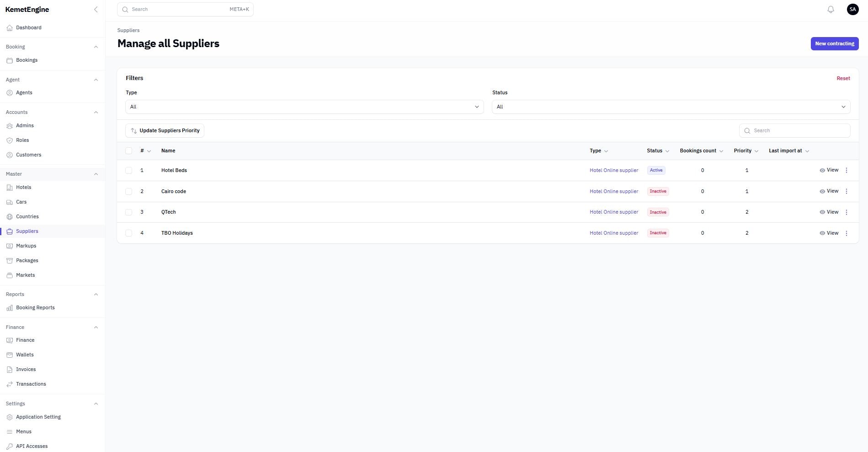This screenshot has height=452, width=868.
Task: Click the KemetEngine logo text
Action: tap(27, 10)
